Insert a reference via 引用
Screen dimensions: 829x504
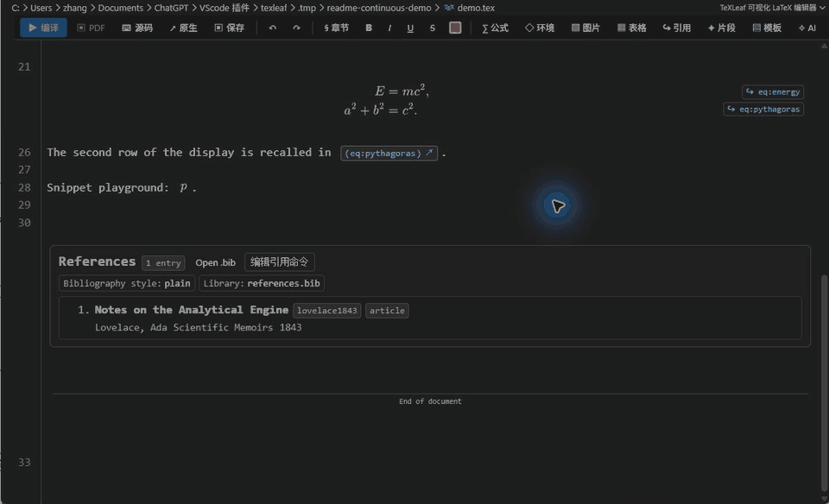coord(677,28)
